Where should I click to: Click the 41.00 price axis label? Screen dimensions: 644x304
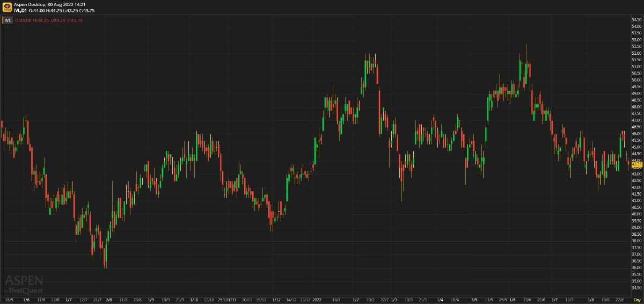pos(637,200)
